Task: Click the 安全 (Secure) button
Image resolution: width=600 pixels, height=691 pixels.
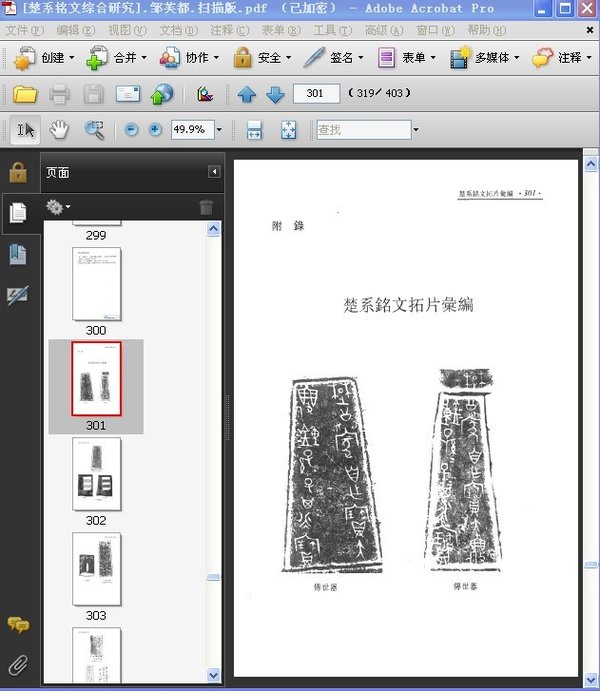Action: coord(262,58)
